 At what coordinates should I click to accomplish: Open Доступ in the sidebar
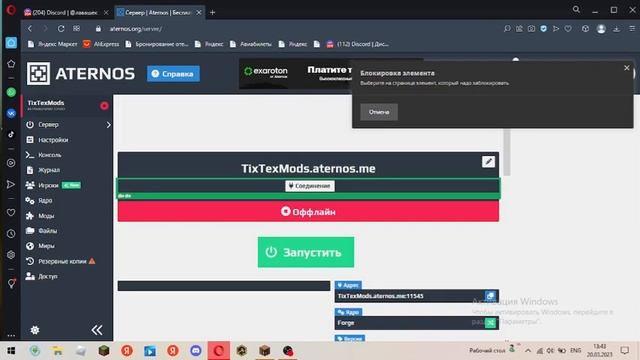click(x=47, y=276)
